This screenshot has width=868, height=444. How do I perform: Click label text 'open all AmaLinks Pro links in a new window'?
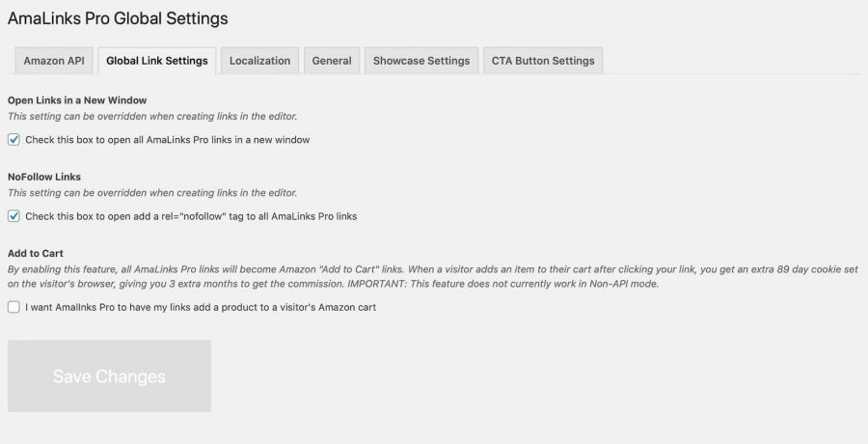click(x=208, y=140)
